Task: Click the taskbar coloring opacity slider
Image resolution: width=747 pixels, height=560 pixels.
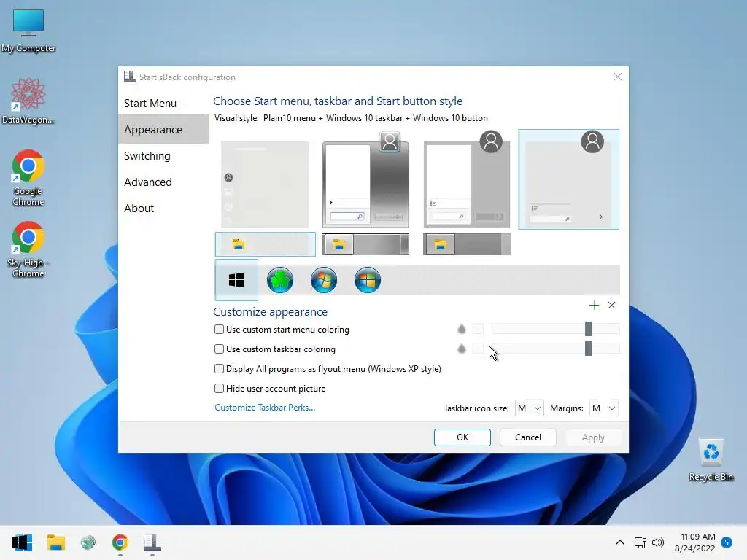Action: [555, 349]
